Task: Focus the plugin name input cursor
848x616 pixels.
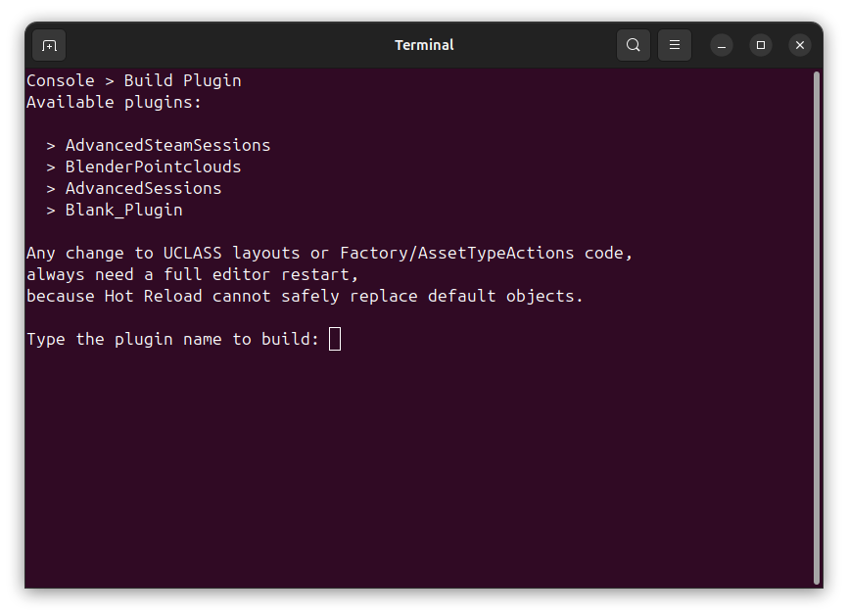Action: point(335,339)
